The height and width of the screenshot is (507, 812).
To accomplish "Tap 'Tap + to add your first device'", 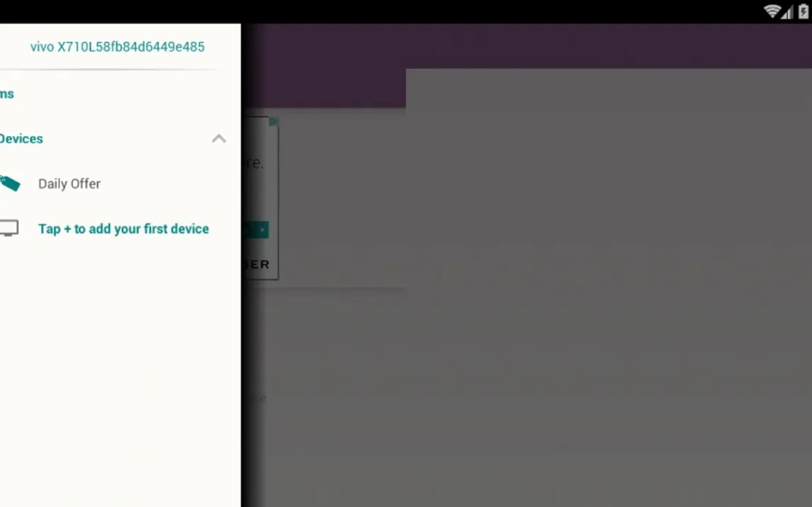I will pos(123,229).
